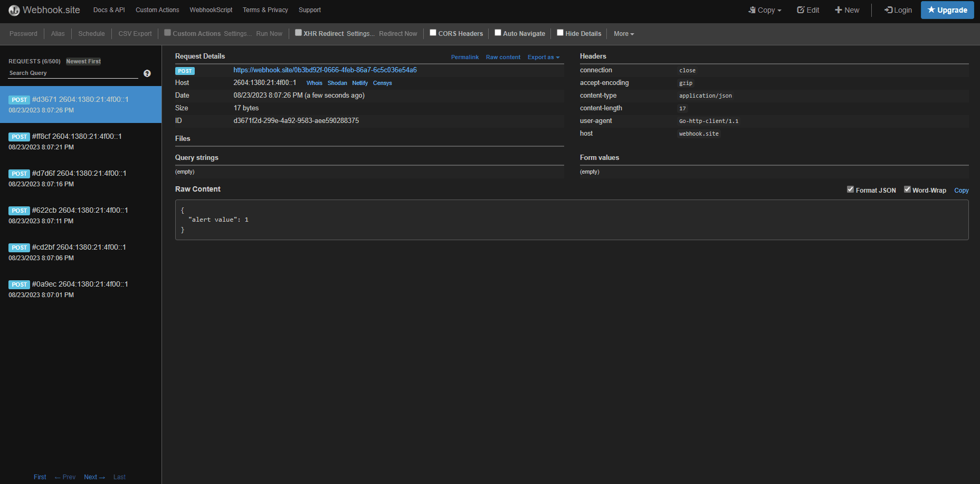Open XHR Redirect Settings

(x=360, y=34)
